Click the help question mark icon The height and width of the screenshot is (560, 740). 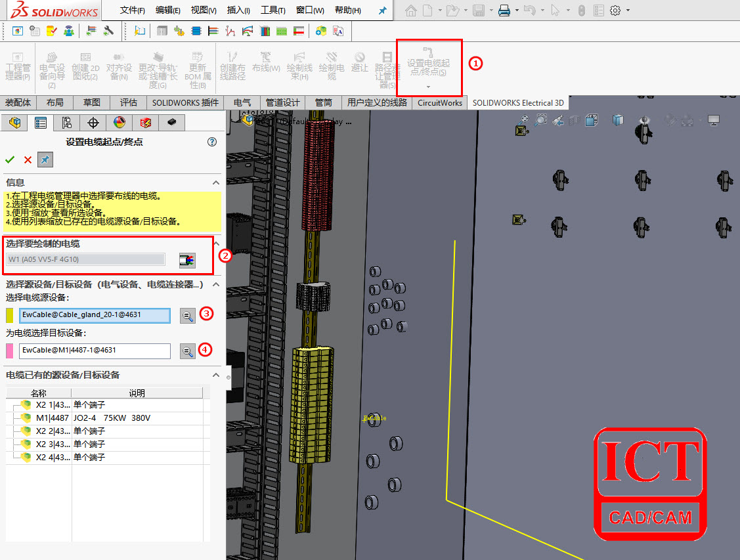pos(211,142)
